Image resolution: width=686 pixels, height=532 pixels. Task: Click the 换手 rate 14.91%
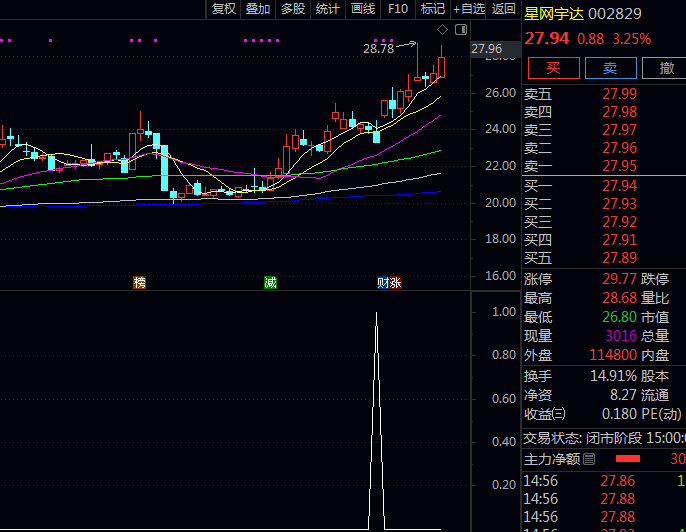[x=613, y=376]
